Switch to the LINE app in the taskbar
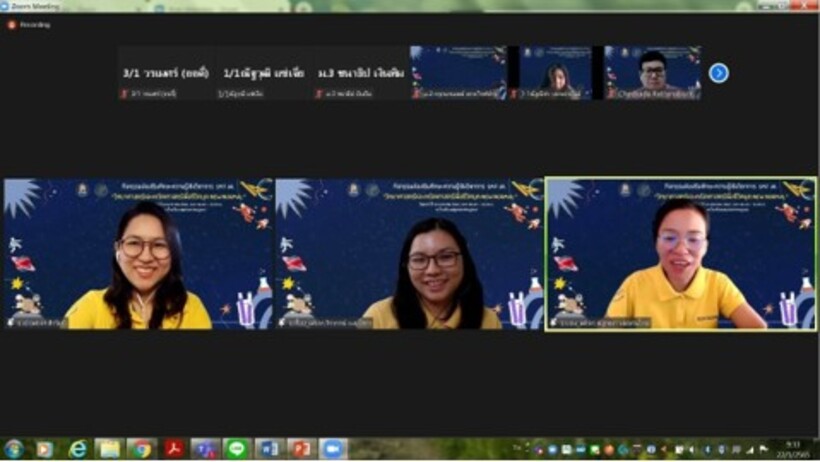Image resolution: width=820 pixels, height=462 pixels. pos(236,449)
